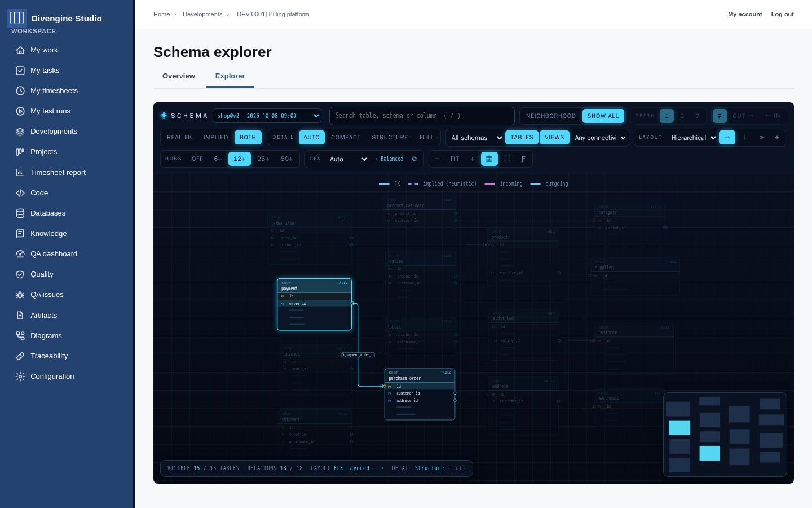Viewport: 812px width, 508px height.
Task: Open the Any connectivity dropdown
Action: tap(600, 138)
